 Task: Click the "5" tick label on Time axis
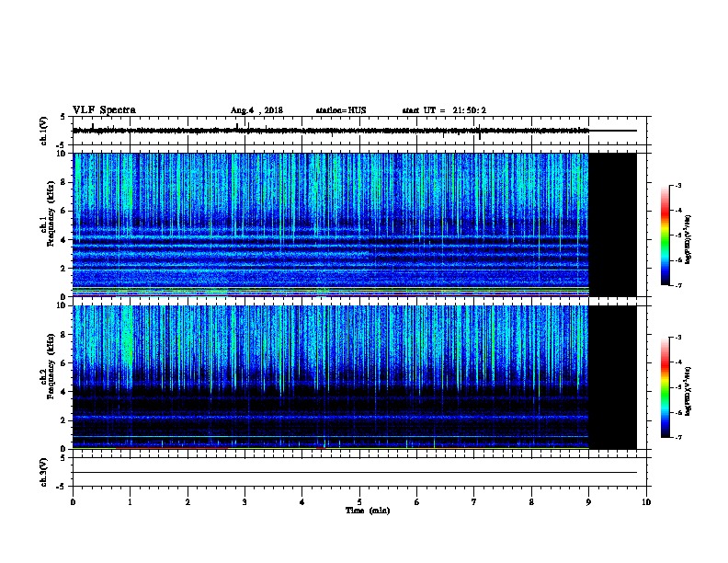[359, 501]
